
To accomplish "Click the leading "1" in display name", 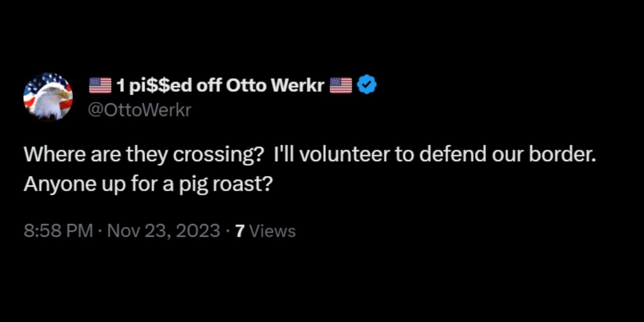I will pyautogui.click(x=120, y=85).
